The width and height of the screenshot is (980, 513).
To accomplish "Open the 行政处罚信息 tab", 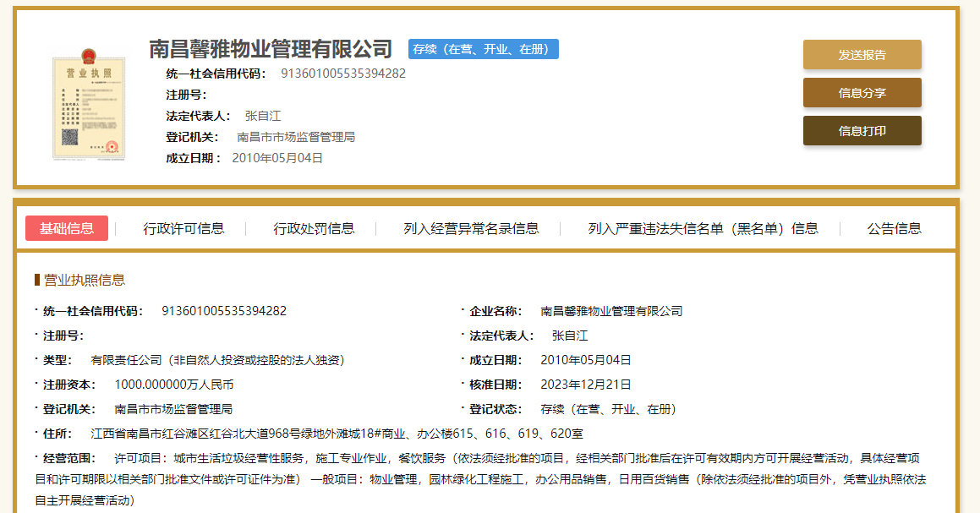I will coord(314,228).
